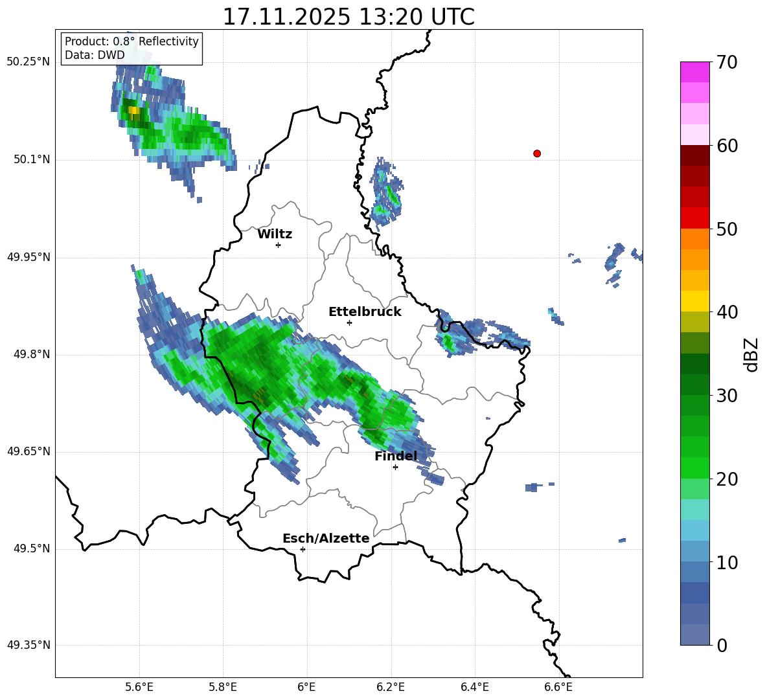Click the colorbar tick label 60
The height and width of the screenshot is (700, 767).
[x=727, y=146]
